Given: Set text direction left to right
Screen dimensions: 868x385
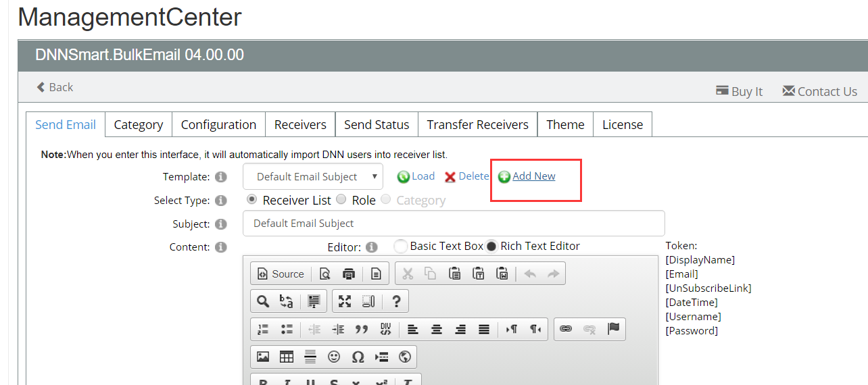Looking at the screenshot, I should click(x=512, y=329).
